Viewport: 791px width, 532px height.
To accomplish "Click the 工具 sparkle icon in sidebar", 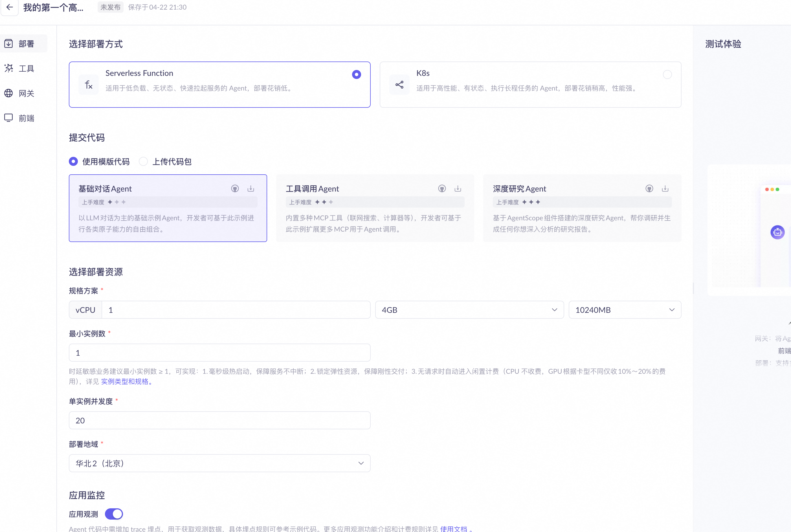I will [x=8, y=69].
